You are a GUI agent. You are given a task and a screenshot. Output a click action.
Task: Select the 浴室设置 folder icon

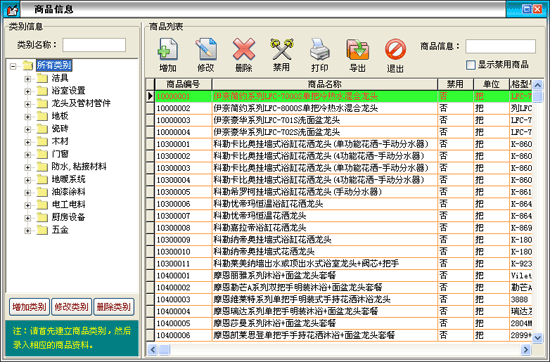coord(42,90)
